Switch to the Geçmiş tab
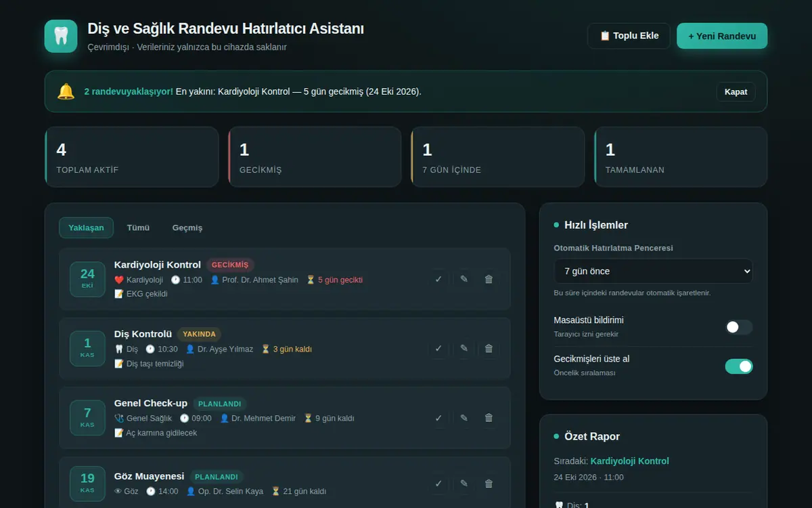 187,228
